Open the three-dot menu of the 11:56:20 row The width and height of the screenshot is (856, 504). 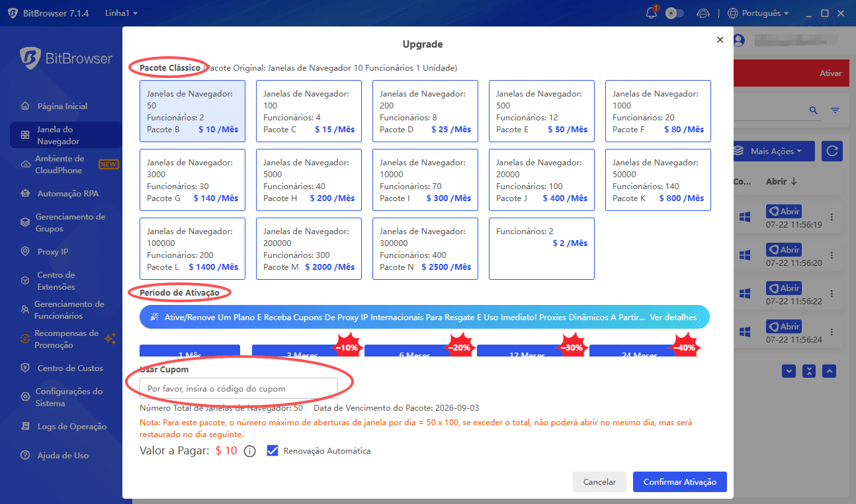point(832,255)
